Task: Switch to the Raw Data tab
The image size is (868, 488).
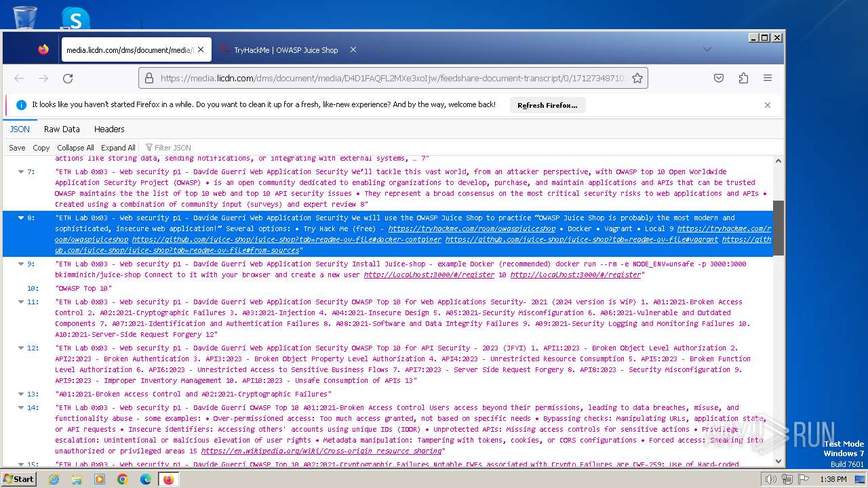Action: click(x=62, y=129)
